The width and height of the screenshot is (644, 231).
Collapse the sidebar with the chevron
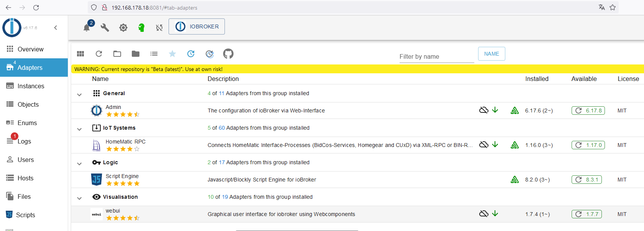point(56,28)
